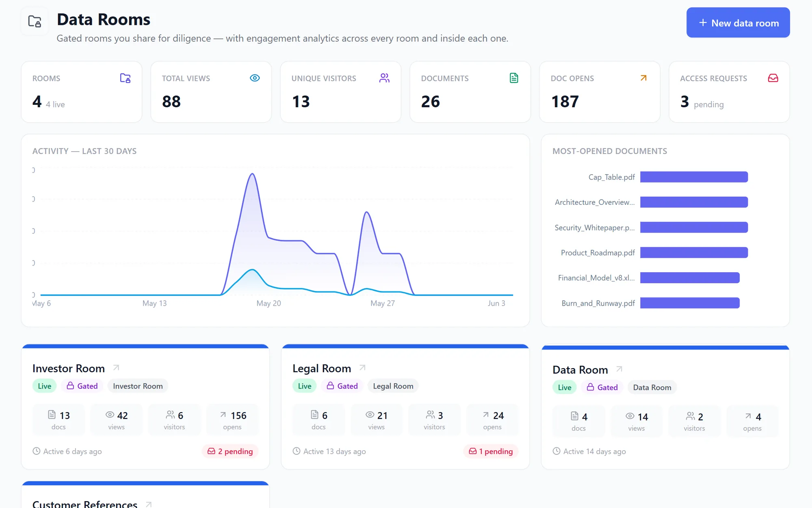
Task: Open Data Room via its arrow icon
Action: coord(619,369)
